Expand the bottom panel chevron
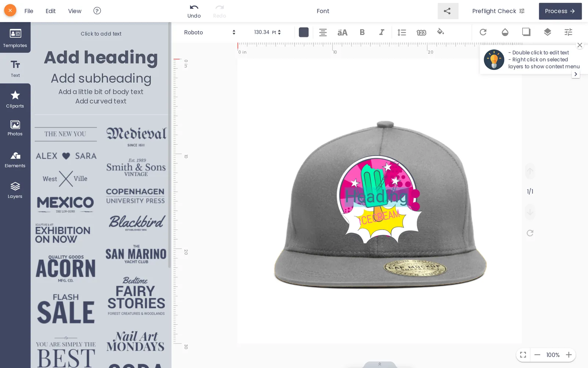This screenshot has height=368, width=588. (x=380, y=364)
